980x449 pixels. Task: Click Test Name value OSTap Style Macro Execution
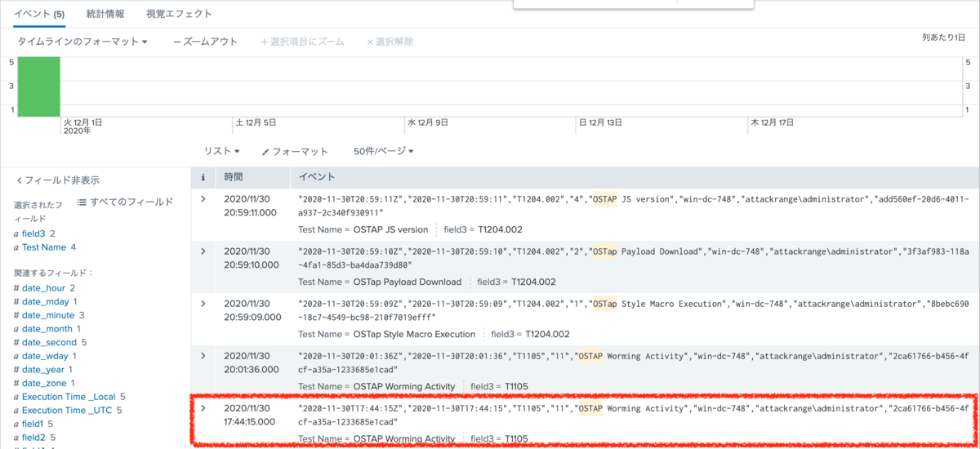[414, 334]
